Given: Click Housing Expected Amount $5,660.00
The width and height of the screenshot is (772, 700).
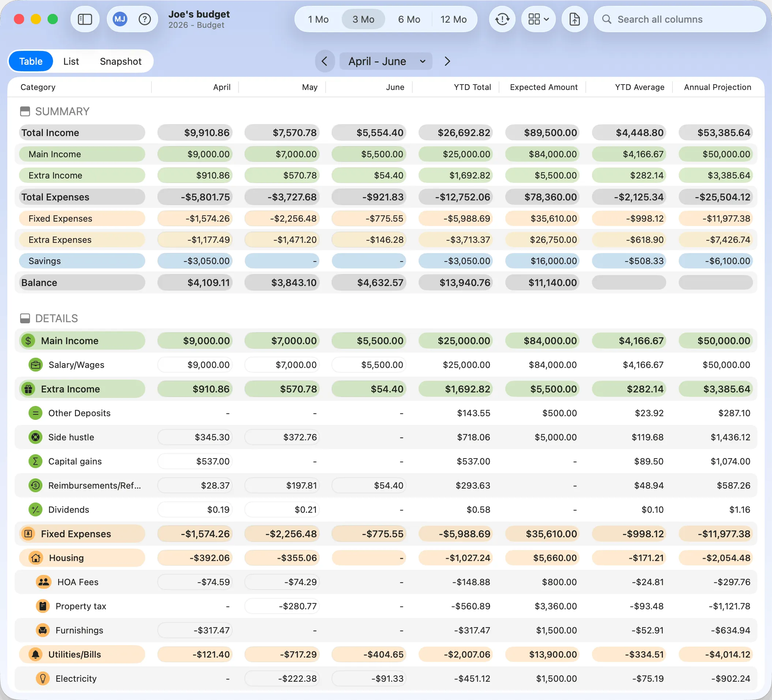Looking at the screenshot, I should click(542, 558).
